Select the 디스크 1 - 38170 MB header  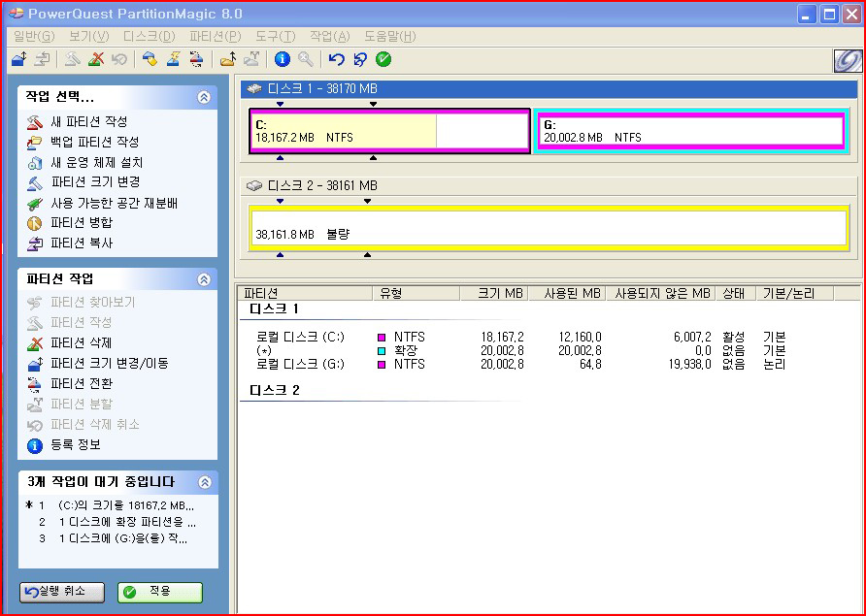549,88
